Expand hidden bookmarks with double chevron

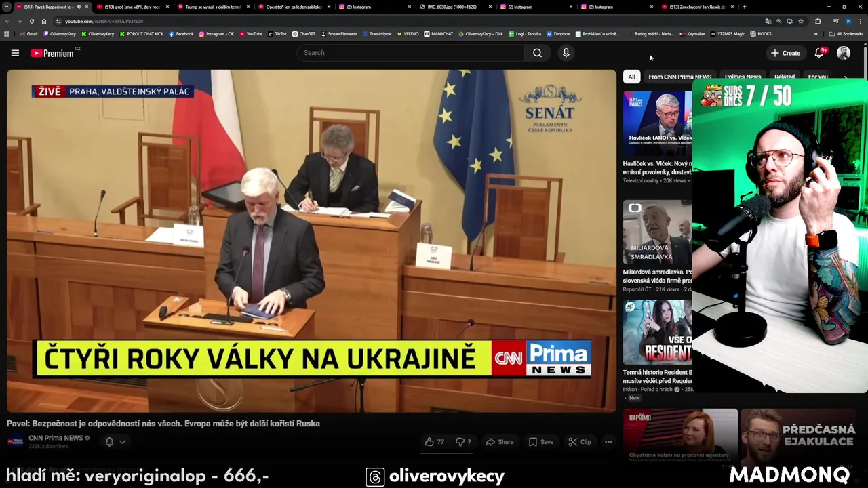pos(816,34)
